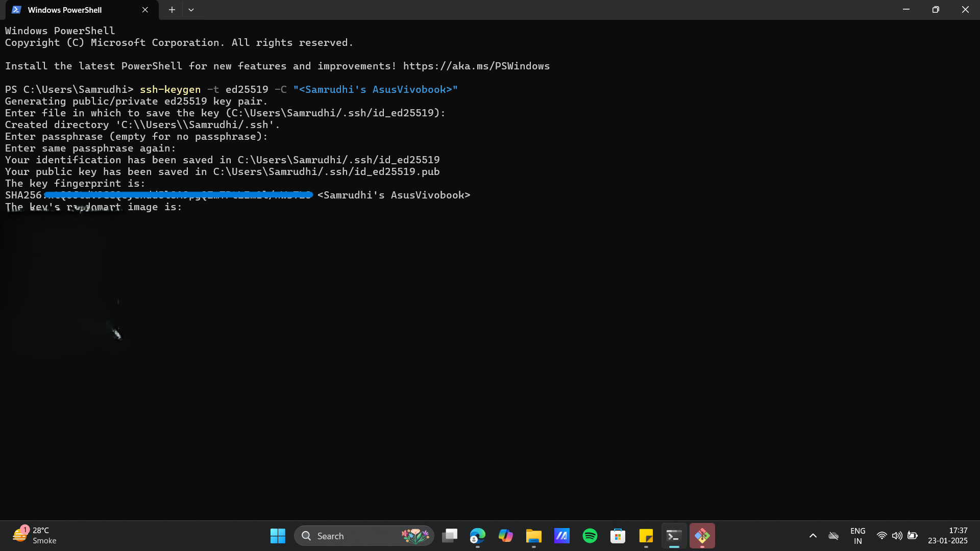Expand the system tray hidden icons
Viewport: 980px width, 551px height.
813,536
